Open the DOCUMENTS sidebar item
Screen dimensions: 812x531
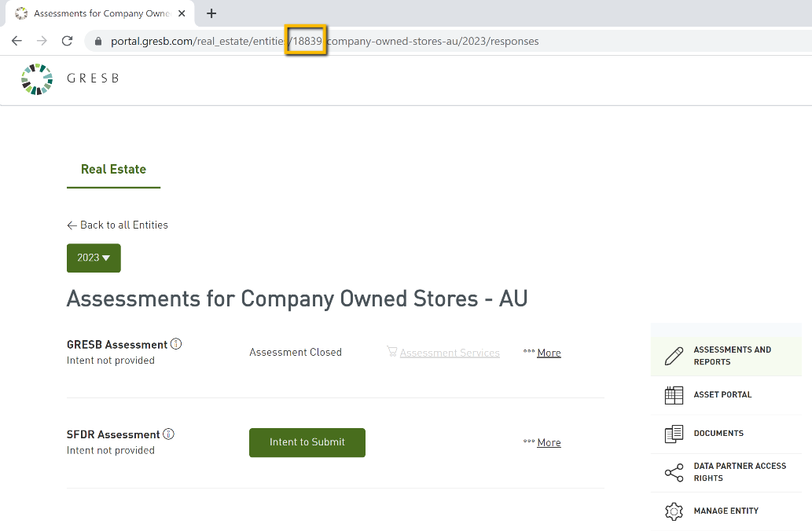(x=726, y=434)
